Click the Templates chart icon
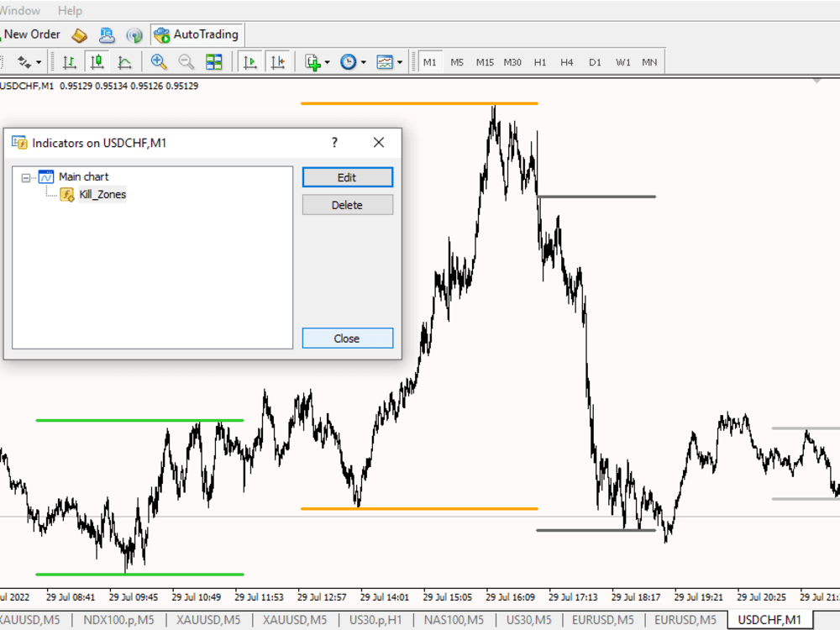Viewport: 840px width, 630px height. (385, 61)
